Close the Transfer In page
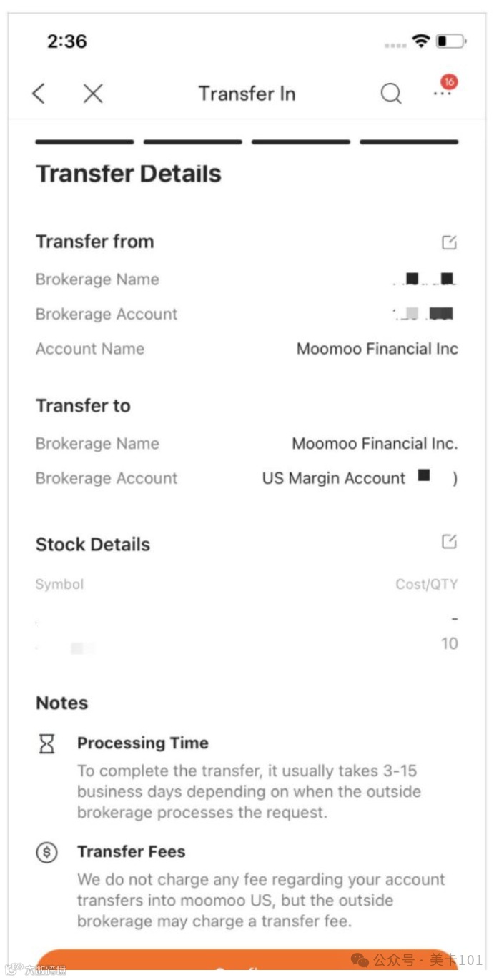This screenshot has height=980, width=499. [x=93, y=94]
